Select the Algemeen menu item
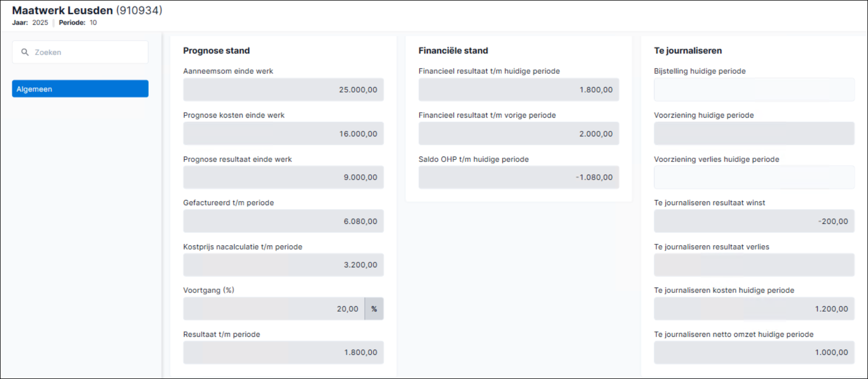The image size is (868, 379). 80,89
